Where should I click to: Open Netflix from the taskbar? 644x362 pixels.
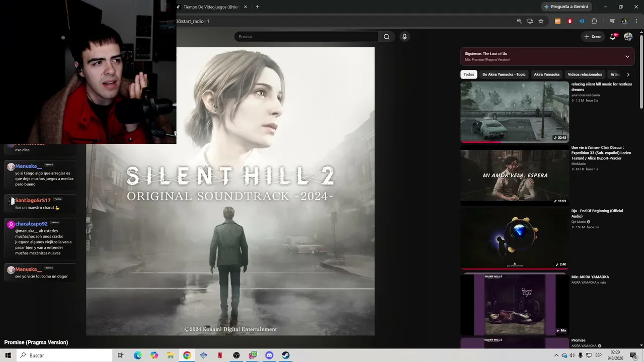220,355
